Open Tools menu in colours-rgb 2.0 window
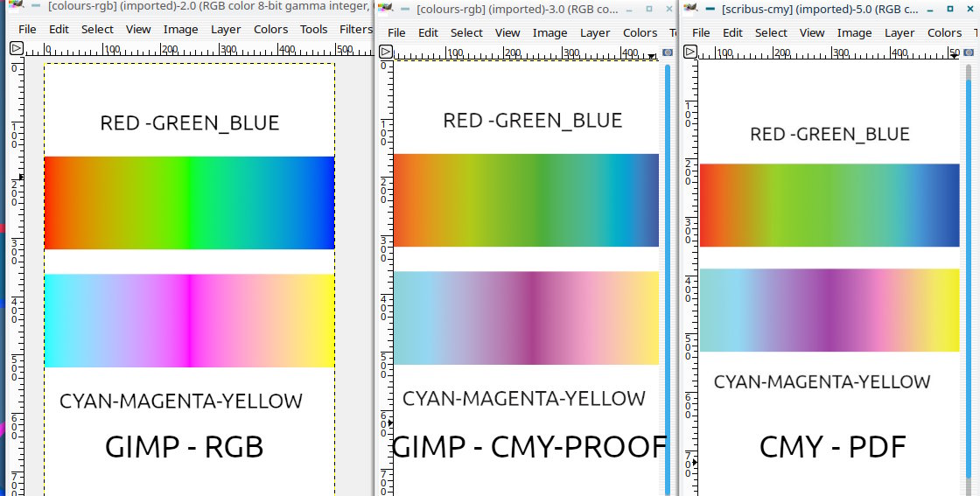Screen dimensions: 980x496 (313, 30)
